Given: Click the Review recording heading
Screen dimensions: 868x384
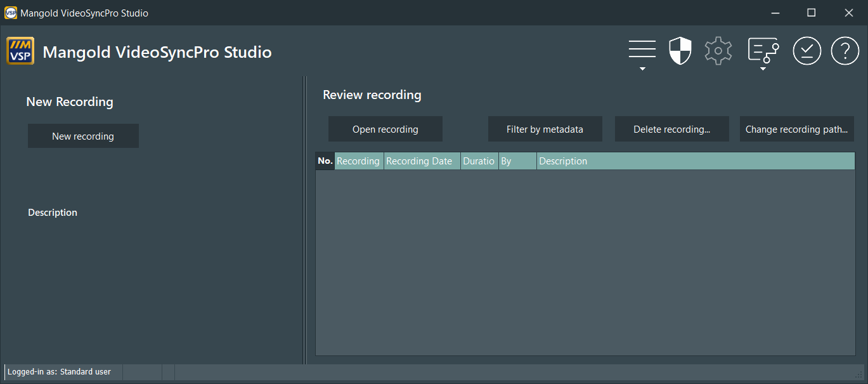Looking at the screenshot, I should 372,95.
